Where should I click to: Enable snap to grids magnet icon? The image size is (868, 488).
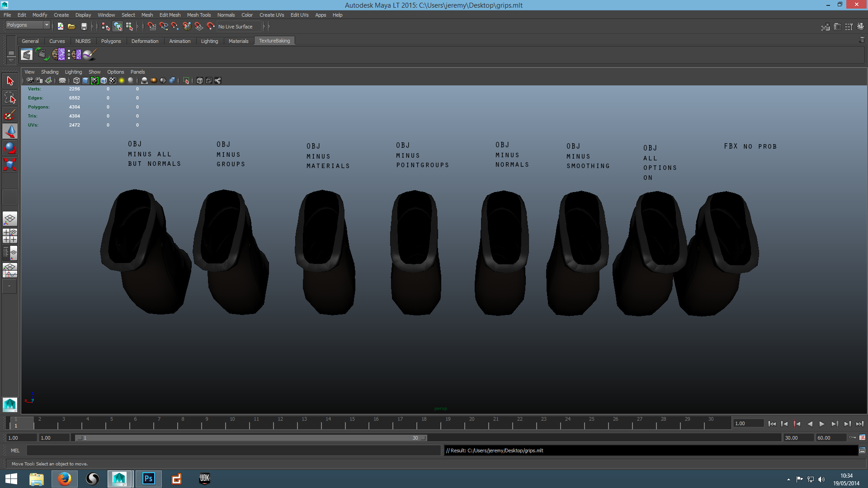(151, 26)
